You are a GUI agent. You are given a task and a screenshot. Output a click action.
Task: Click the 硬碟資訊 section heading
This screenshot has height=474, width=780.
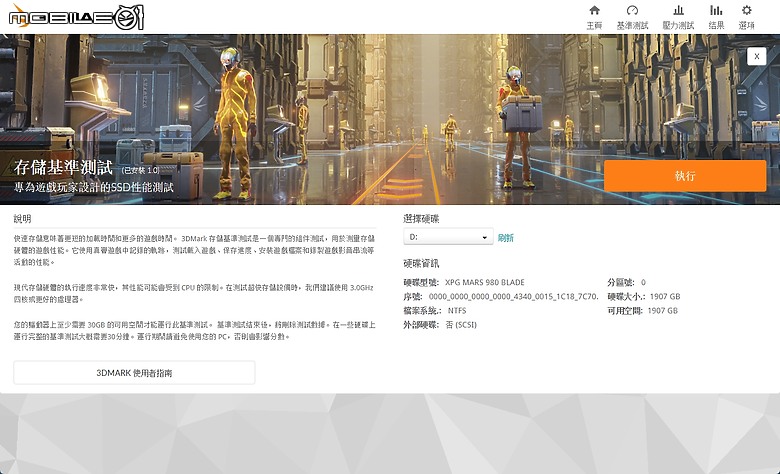pyautogui.click(x=421, y=264)
